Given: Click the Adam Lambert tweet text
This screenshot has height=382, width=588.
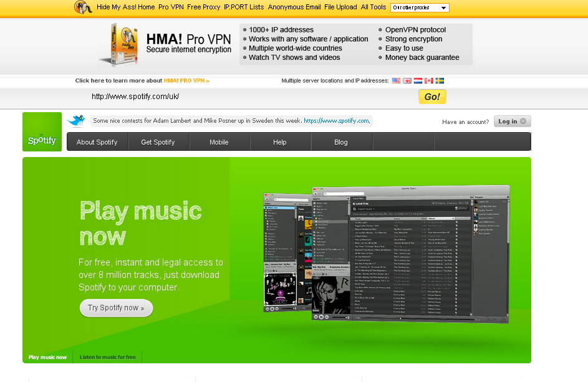Looking at the screenshot, I should point(198,121).
